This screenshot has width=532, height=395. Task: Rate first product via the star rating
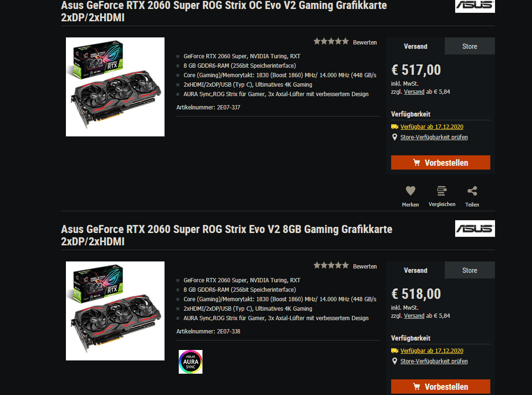[331, 41]
